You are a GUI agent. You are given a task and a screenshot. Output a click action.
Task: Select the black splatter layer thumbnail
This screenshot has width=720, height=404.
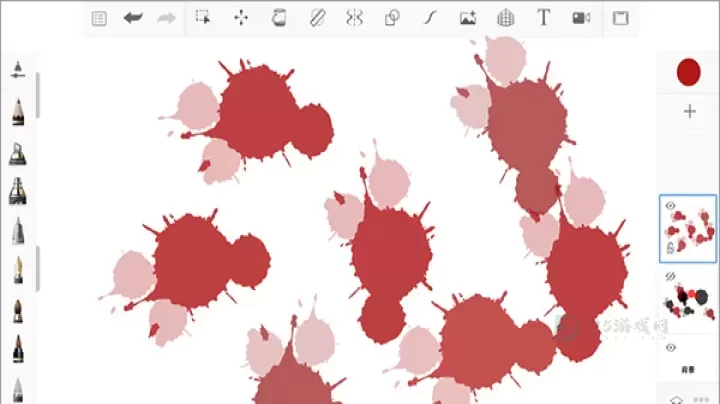(689, 301)
